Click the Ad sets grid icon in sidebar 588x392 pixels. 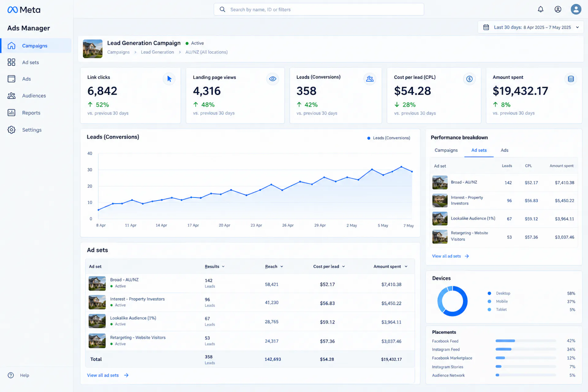coord(11,62)
